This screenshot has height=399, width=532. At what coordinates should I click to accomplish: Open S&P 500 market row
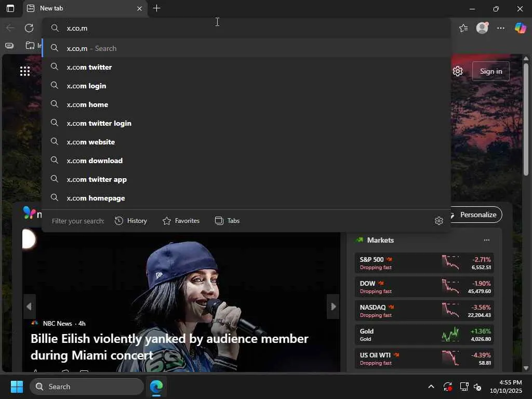point(424,263)
